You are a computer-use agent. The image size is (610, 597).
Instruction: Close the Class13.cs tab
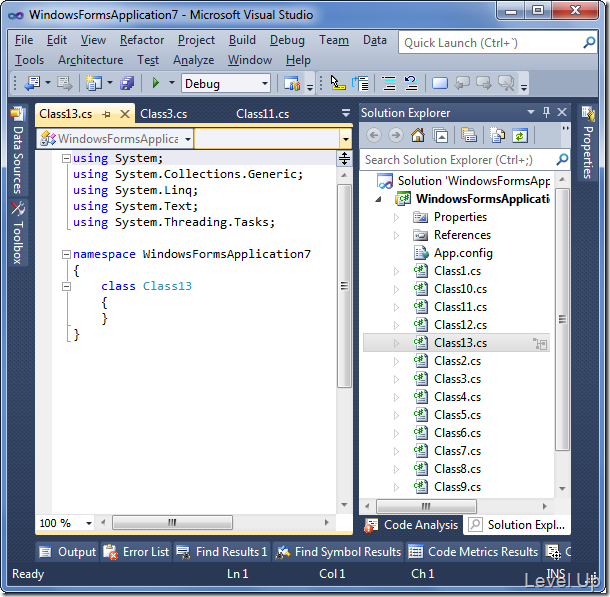pyautogui.click(x=124, y=114)
